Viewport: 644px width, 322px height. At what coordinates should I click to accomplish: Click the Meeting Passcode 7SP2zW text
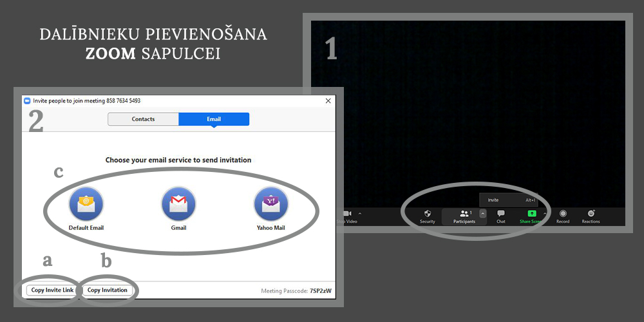click(296, 291)
